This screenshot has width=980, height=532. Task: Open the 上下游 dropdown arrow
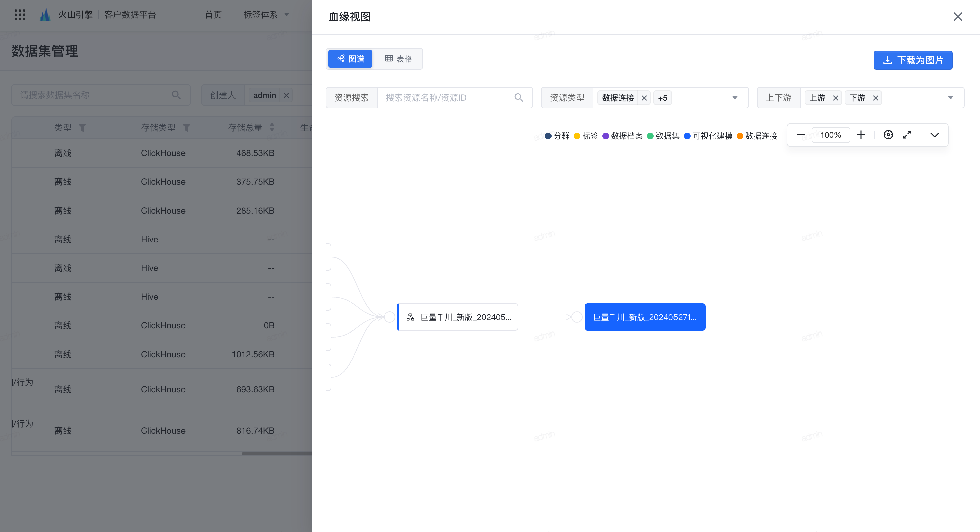point(950,98)
